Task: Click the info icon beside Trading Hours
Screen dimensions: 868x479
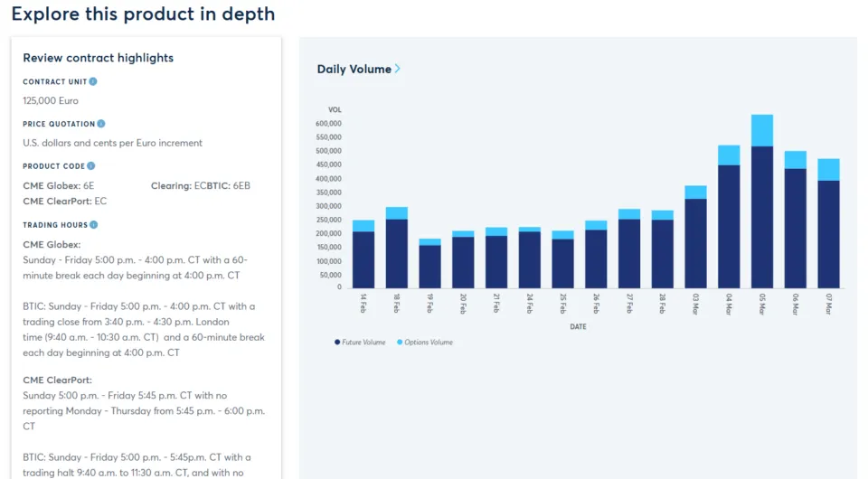Action: [94, 224]
